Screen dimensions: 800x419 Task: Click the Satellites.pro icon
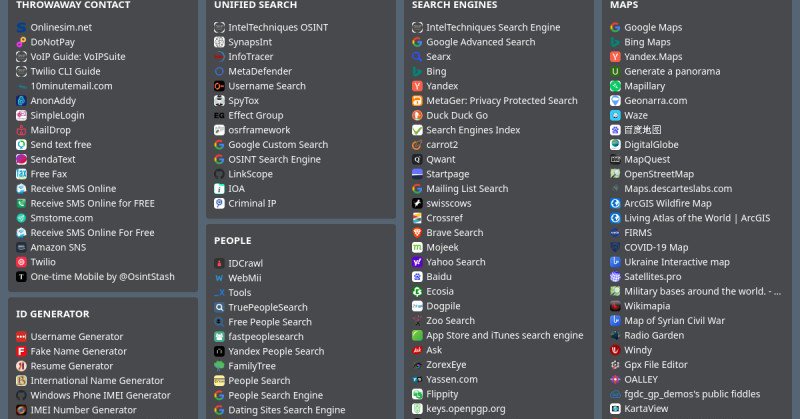[615, 277]
